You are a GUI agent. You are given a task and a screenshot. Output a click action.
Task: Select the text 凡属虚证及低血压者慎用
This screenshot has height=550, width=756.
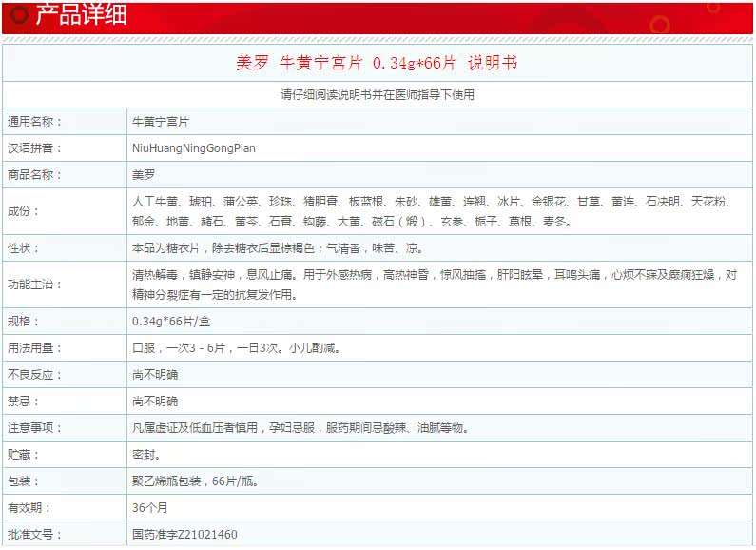pos(195,428)
